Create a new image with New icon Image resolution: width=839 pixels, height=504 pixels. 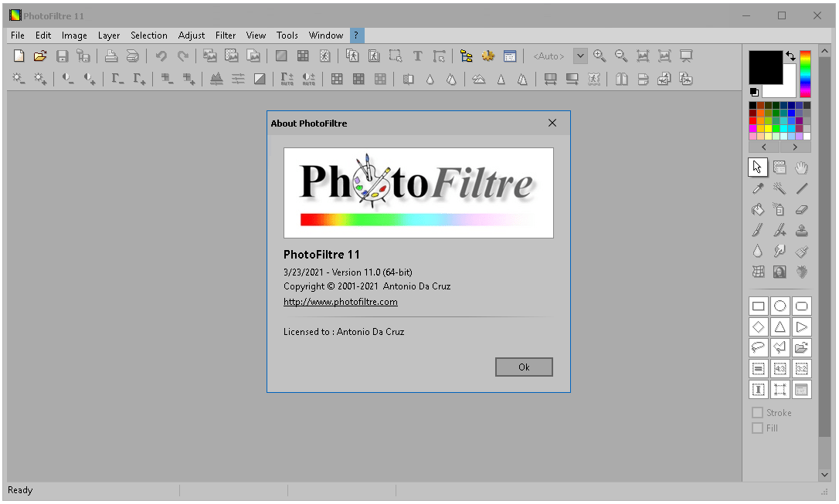19,56
